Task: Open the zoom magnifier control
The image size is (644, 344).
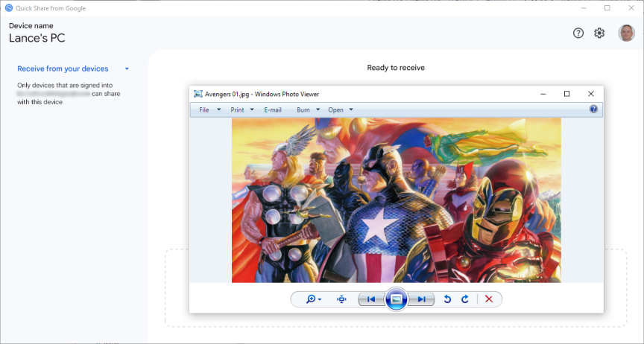Action: click(313, 299)
